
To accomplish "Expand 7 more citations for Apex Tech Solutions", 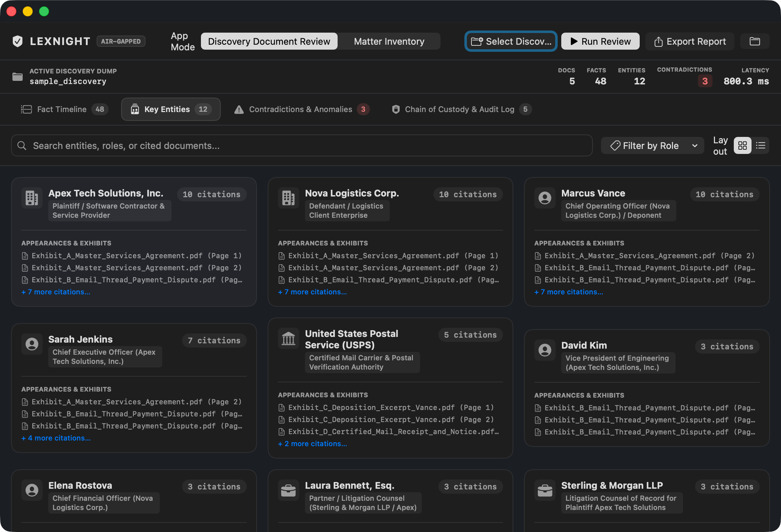I will 56,292.
